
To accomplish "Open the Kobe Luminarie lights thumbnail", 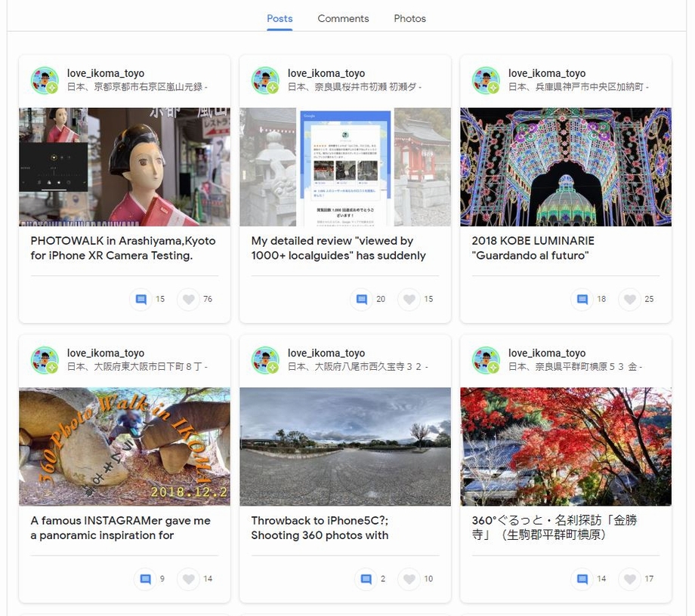I will coord(566,167).
